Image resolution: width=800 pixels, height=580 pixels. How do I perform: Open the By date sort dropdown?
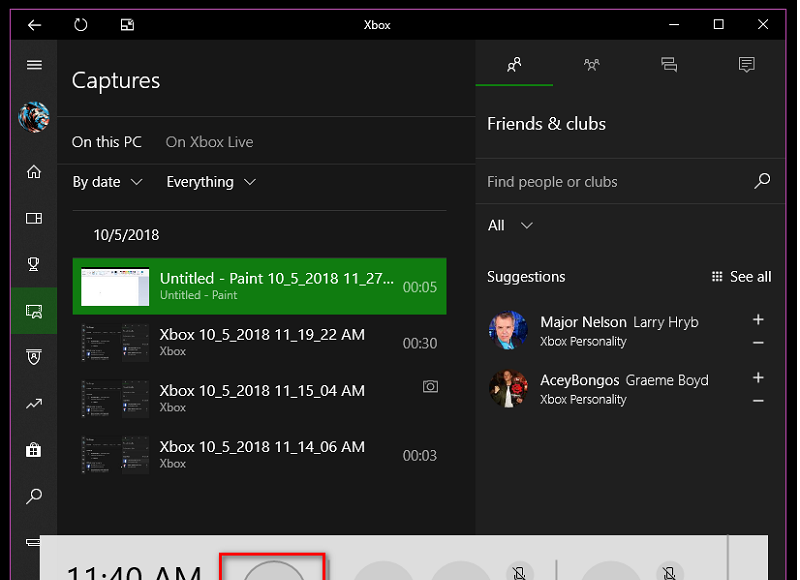pos(108,182)
